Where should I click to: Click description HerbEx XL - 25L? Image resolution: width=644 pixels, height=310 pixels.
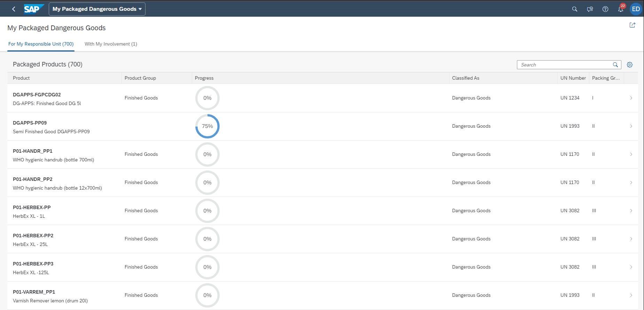click(30, 244)
